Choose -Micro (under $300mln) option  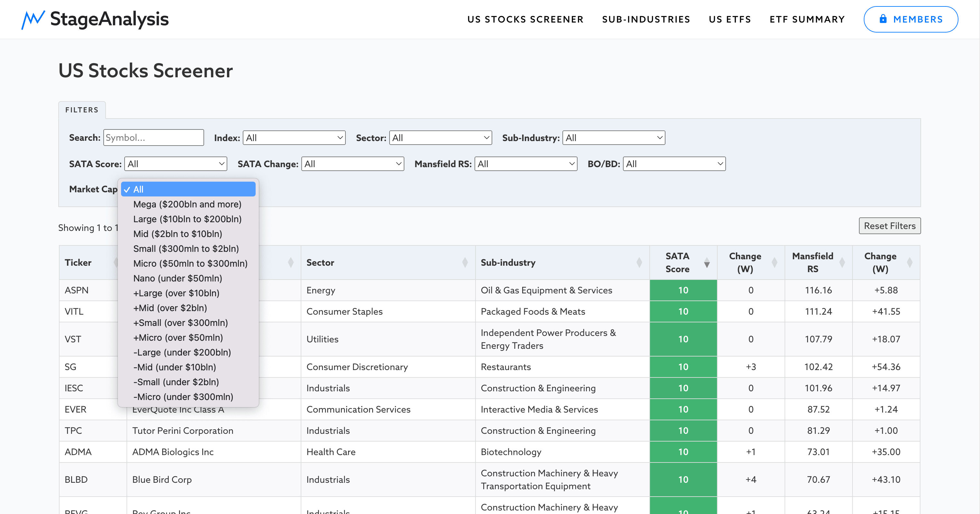(188, 397)
